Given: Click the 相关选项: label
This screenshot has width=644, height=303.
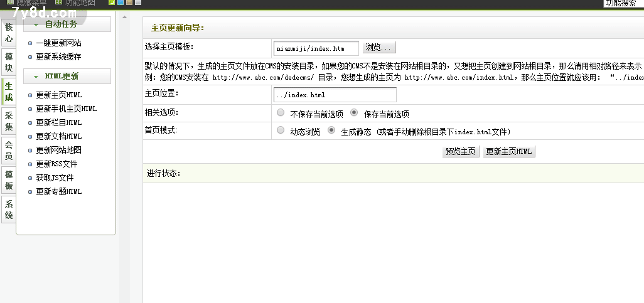Looking at the screenshot, I should point(161,112).
